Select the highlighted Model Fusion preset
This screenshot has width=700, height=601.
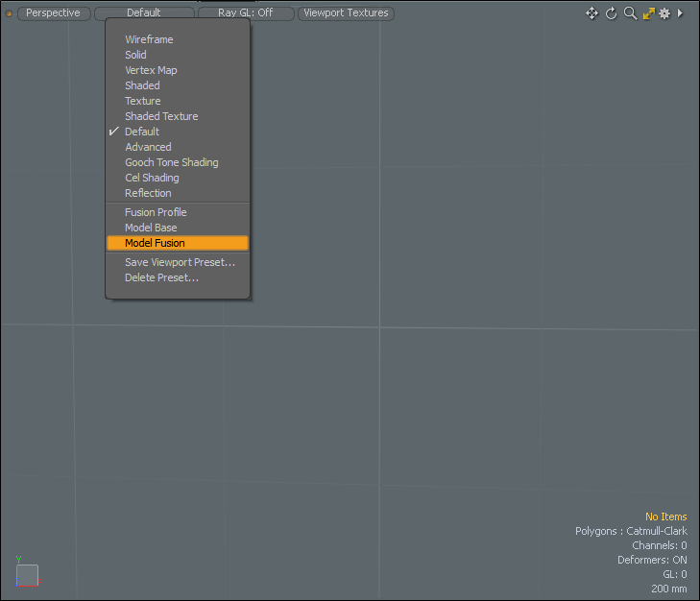[x=155, y=243]
